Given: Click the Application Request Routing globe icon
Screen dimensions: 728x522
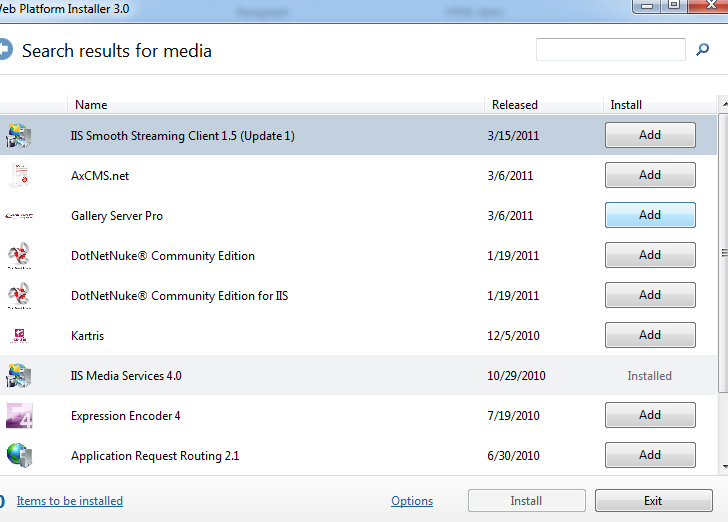Looking at the screenshot, I should (19, 455).
